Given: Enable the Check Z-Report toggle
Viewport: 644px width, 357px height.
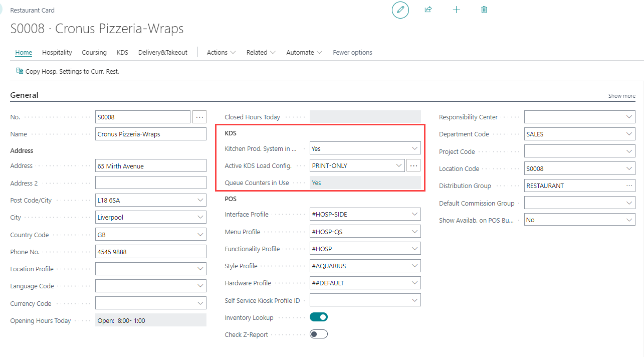Looking at the screenshot, I should [318, 334].
